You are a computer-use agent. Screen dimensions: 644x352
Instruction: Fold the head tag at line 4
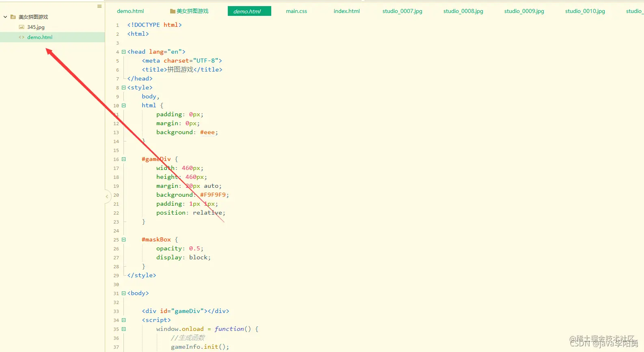click(123, 52)
